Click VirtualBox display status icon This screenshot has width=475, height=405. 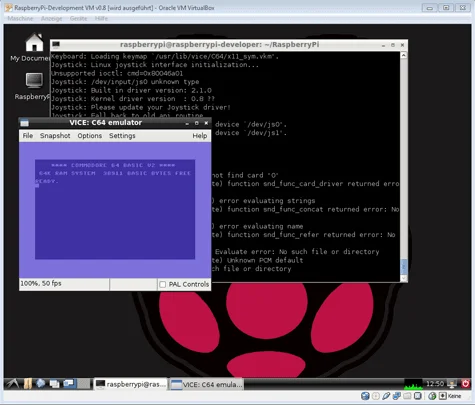click(417, 396)
